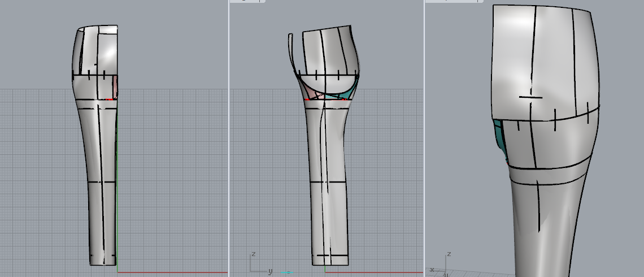Click the z-y world axes icon in the middle viewport
This screenshot has height=277, width=644.
261,263
